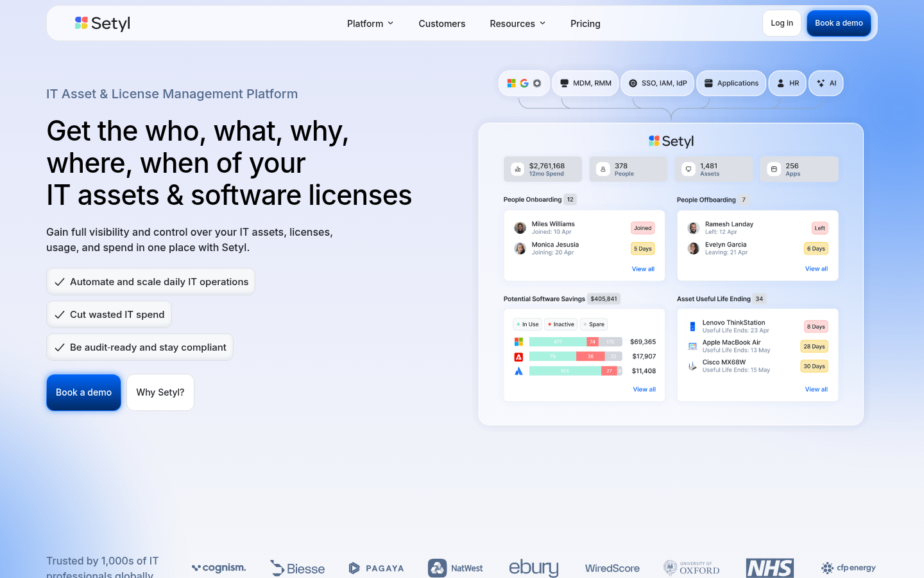Viewport: 924px width, 578px height.
Task: Click Evelyn Garcia avatar
Action: 694,249
